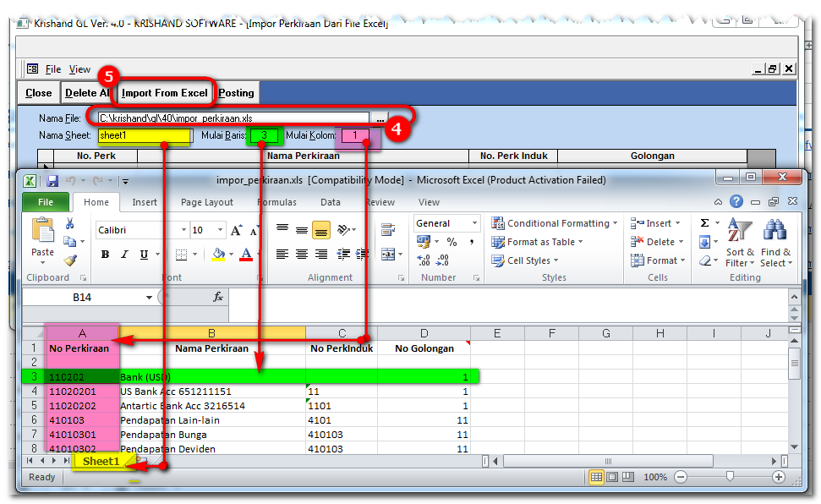The width and height of the screenshot is (821, 504).
Task: Click the Center alignment icon
Action: 302,255
